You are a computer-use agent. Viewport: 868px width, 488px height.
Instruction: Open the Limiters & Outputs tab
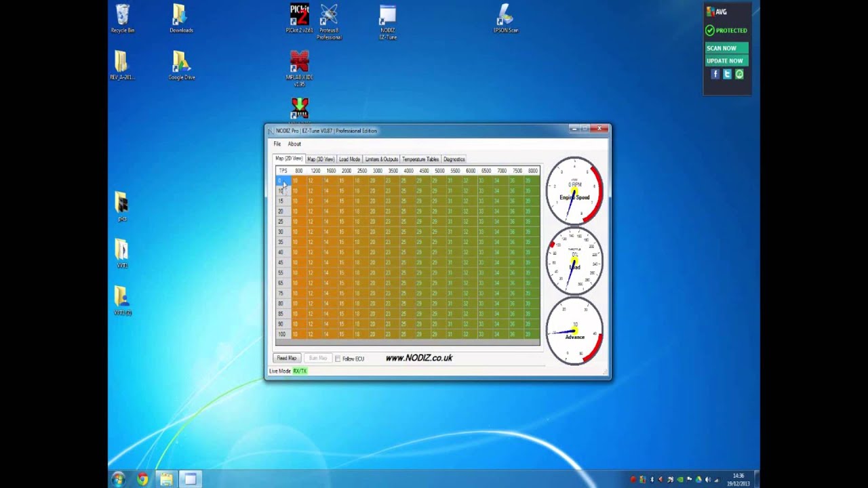(x=381, y=159)
